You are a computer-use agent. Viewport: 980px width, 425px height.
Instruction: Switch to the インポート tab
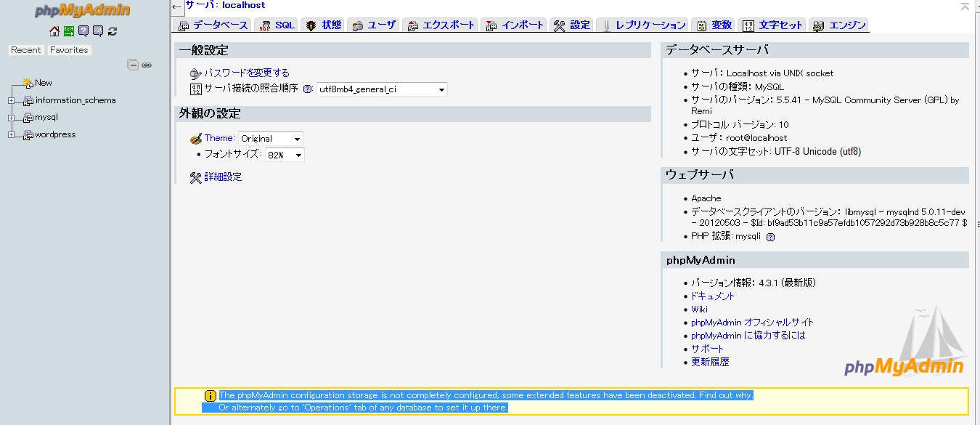[514, 25]
